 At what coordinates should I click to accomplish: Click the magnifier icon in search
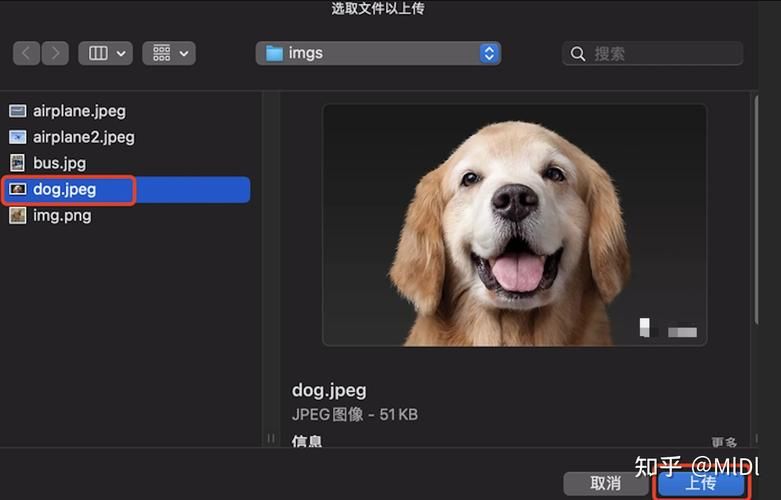(578, 54)
